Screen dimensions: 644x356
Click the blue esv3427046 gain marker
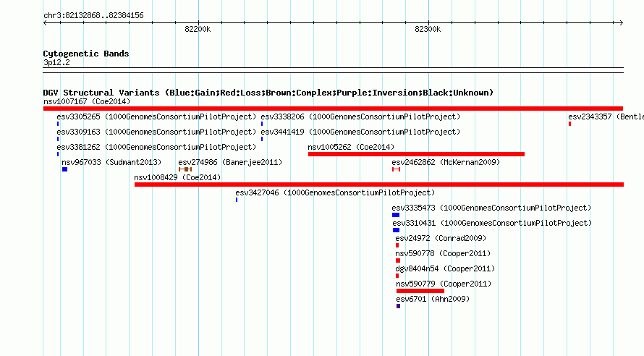pyautogui.click(x=237, y=200)
